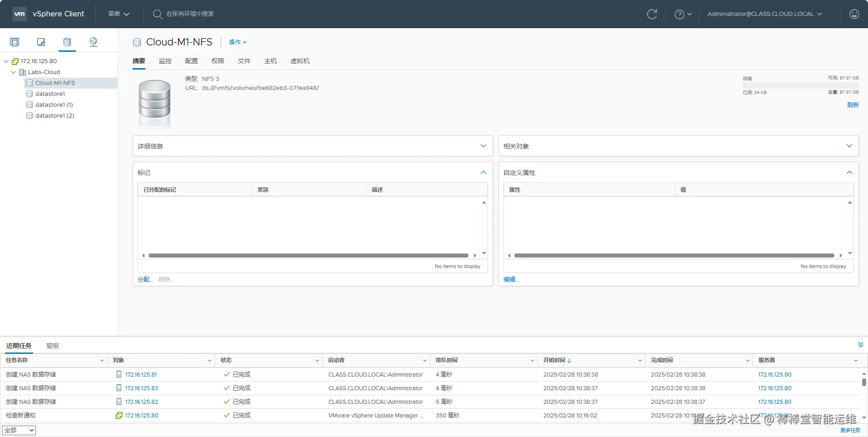Image resolution: width=868 pixels, height=437 pixels.
Task: Click the large datastore cylinder image
Action: tap(155, 103)
